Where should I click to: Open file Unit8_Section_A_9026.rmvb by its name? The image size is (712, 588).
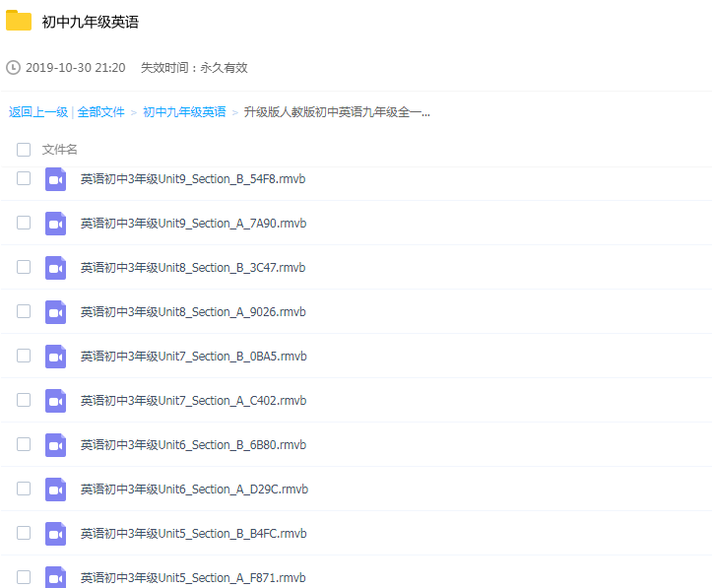click(193, 312)
